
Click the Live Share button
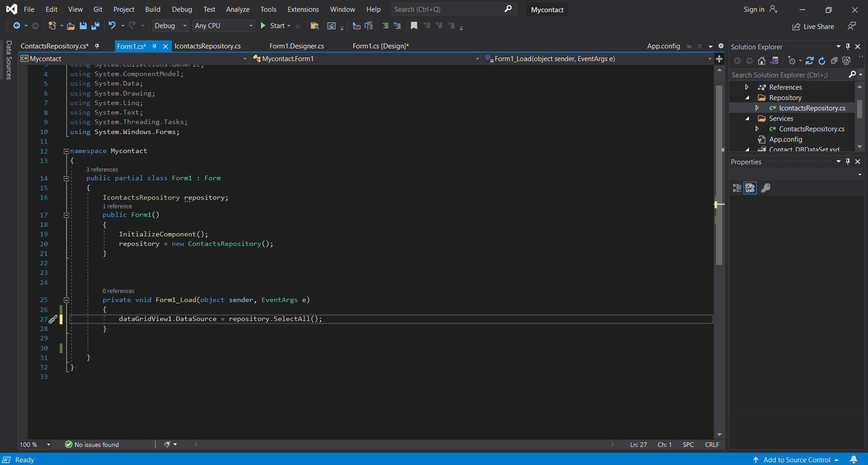coord(813,27)
